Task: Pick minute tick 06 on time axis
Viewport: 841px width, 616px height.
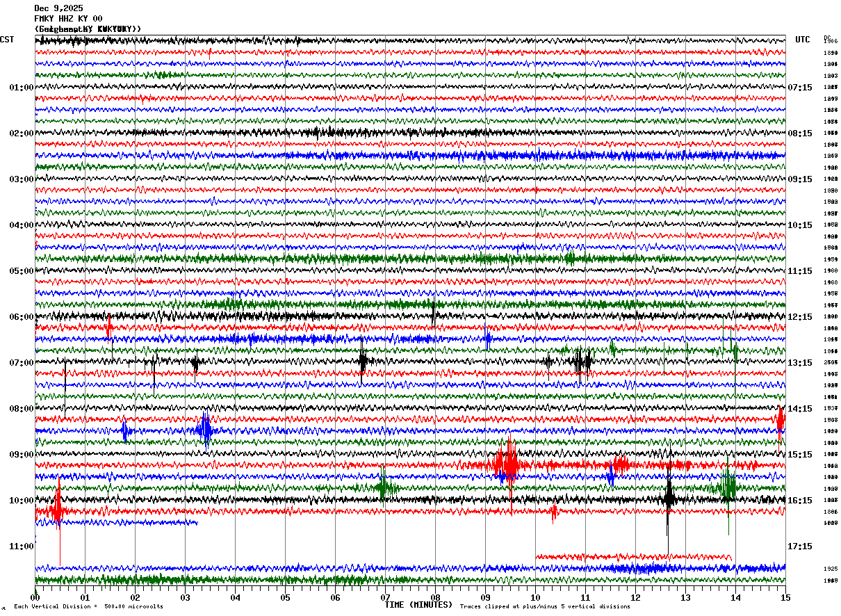Action: point(336,597)
